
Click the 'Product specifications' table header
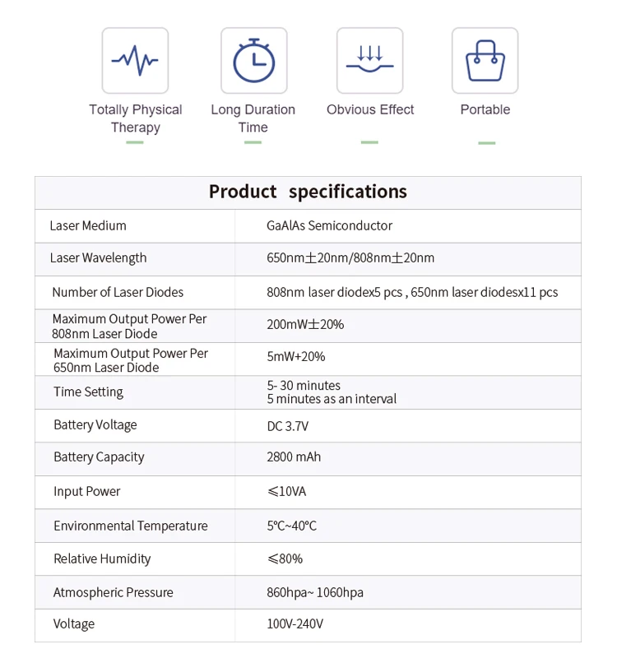click(x=308, y=192)
